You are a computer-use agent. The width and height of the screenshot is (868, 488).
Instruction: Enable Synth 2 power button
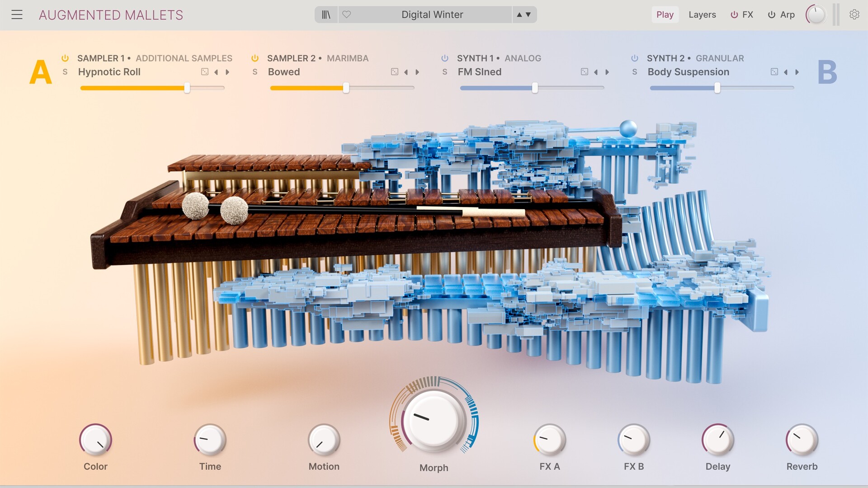pos(635,58)
